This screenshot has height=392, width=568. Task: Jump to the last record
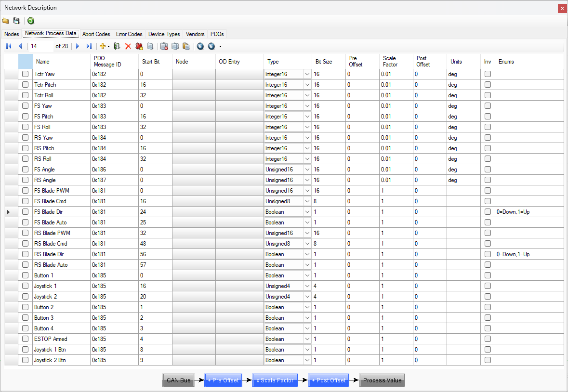(x=89, y=46)
